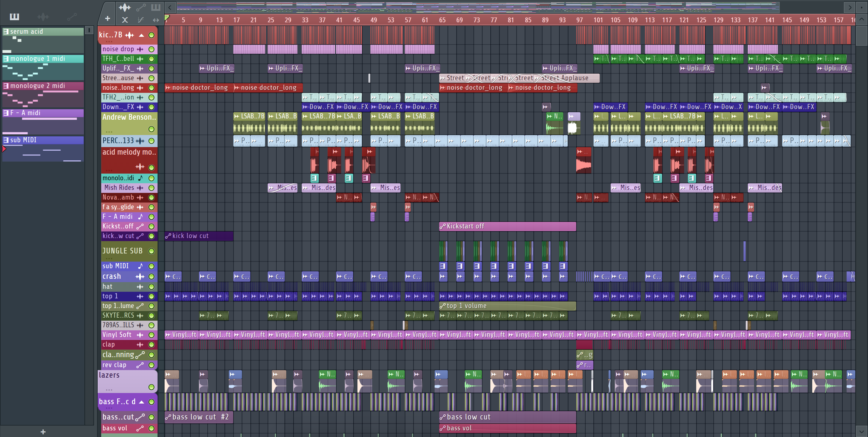Mute the clap track

152,345
